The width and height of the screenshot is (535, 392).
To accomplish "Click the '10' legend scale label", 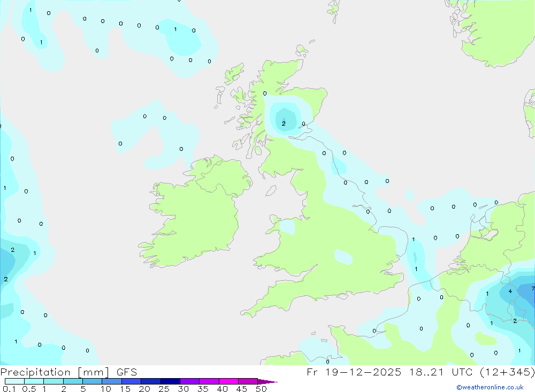I will click(x=106, y=389).
